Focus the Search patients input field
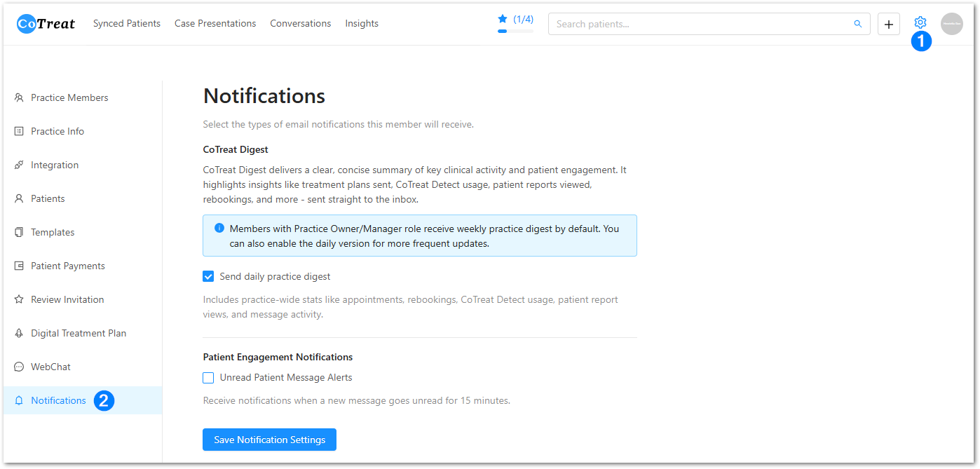This screenshot has width=980, height=469. (701, 24)
